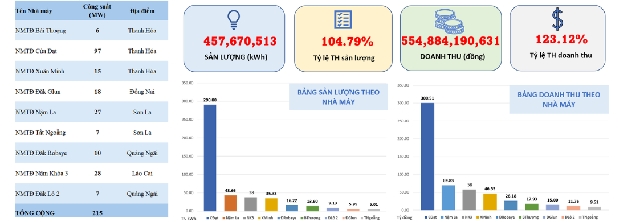Click the light blue Nậm La bar labeled 69.83
The image size is (644, 222).
click(448, 198)
